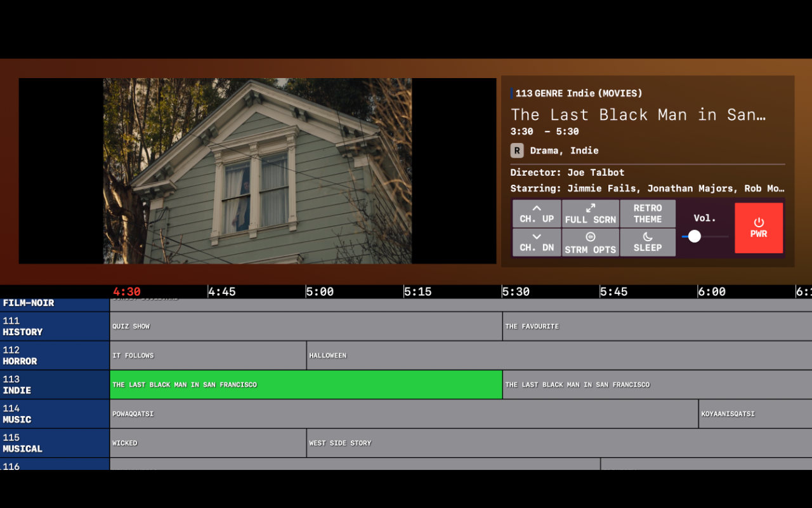
Task: Open the WICKED program listing
Action: (208, 443)
